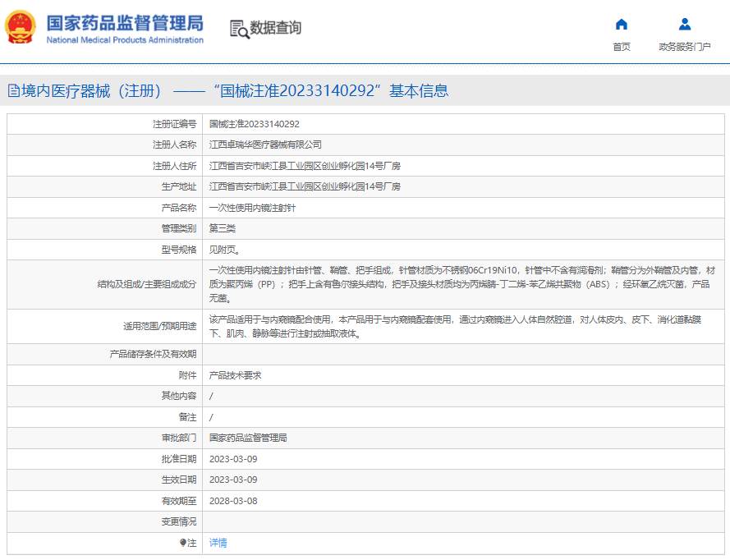Open the 详情 link
The width and height of the screenshot is (730, 560).
click(x=218, y=543)
